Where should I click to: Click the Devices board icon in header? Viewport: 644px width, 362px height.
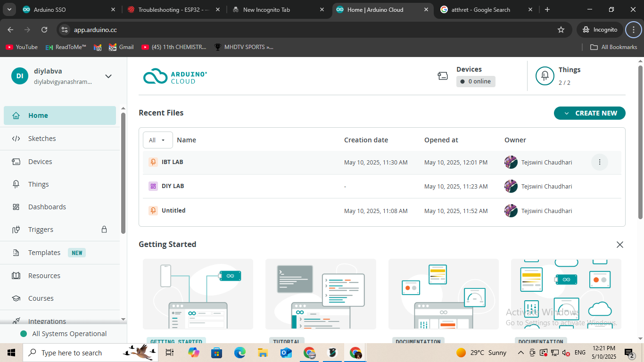coord(443,76)
